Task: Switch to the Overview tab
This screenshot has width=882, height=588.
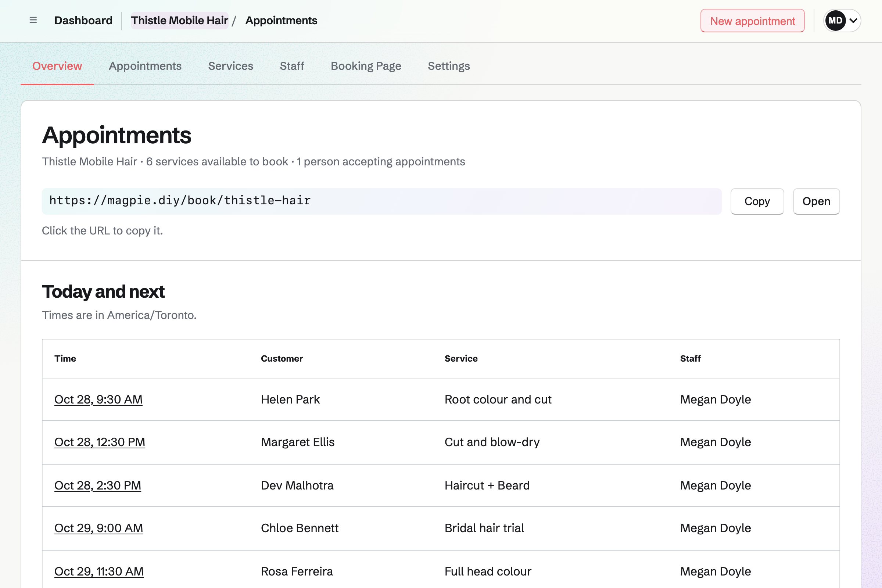Action: [x=57, y=66]
